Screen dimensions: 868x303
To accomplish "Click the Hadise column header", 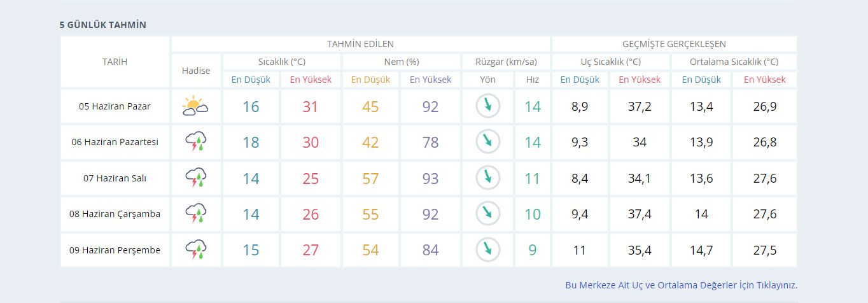I will (195, 71).
